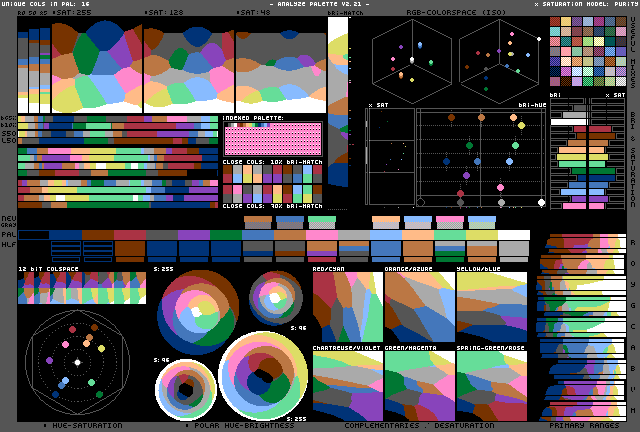The image size is (640, 432).
Task: Open the Chartreuse/Violet complementary diagram
Action: click(348, 386)
